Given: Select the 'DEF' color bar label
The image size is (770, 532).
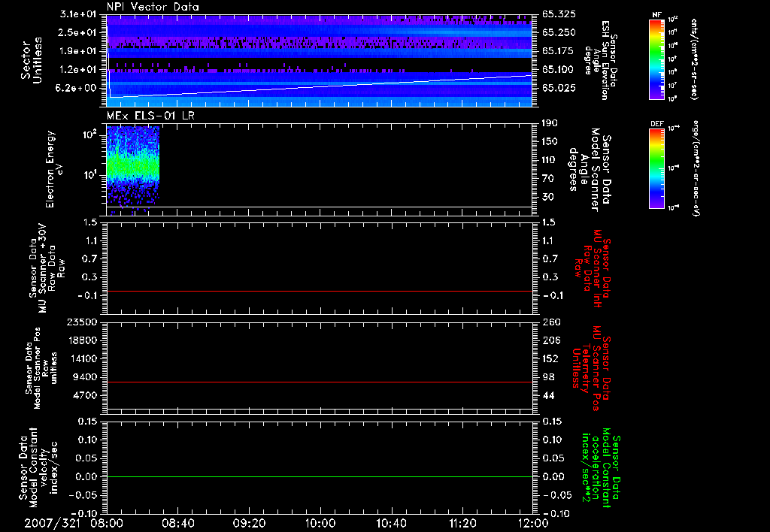Looking at the screenshot, I should tap(656, 124).
